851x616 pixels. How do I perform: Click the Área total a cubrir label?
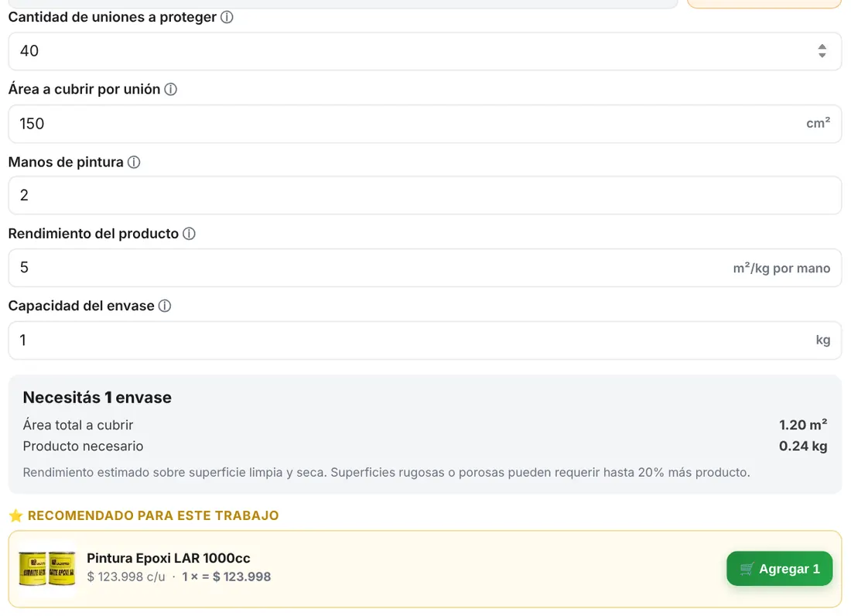[x=77, y=425]
